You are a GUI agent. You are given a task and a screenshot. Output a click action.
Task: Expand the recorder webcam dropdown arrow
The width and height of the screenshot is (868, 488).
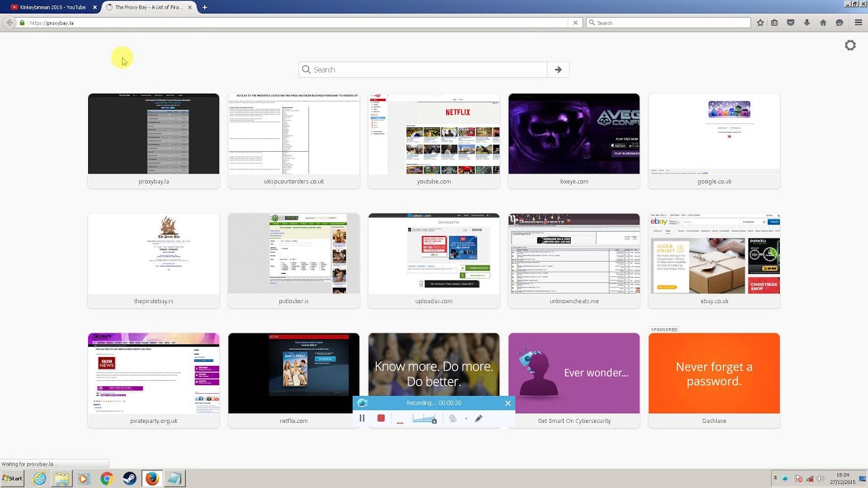(466, 419)
